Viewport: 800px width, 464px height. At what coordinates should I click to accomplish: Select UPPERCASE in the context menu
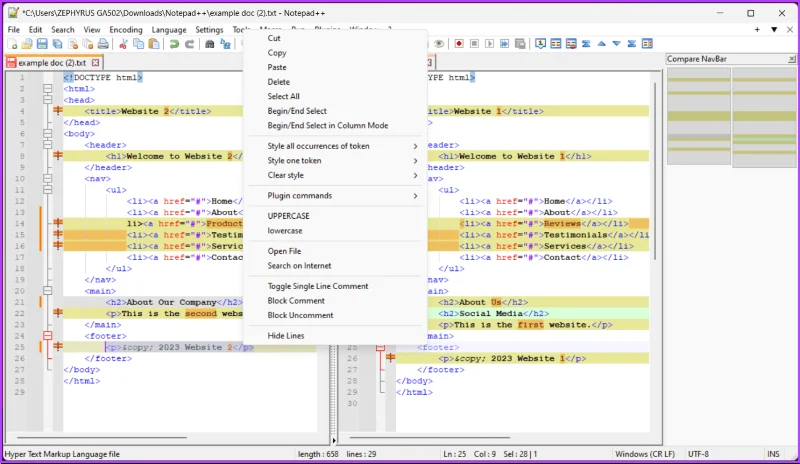[x=335, y=216]
